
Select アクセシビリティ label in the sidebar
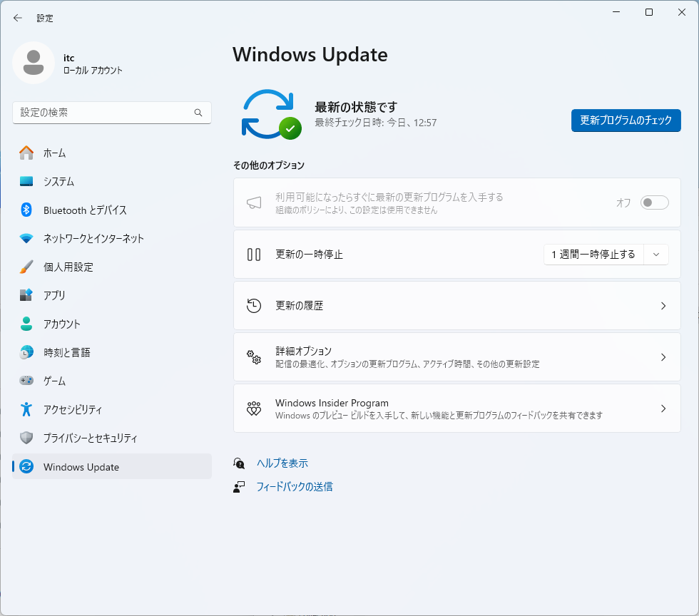click(73, 409)
